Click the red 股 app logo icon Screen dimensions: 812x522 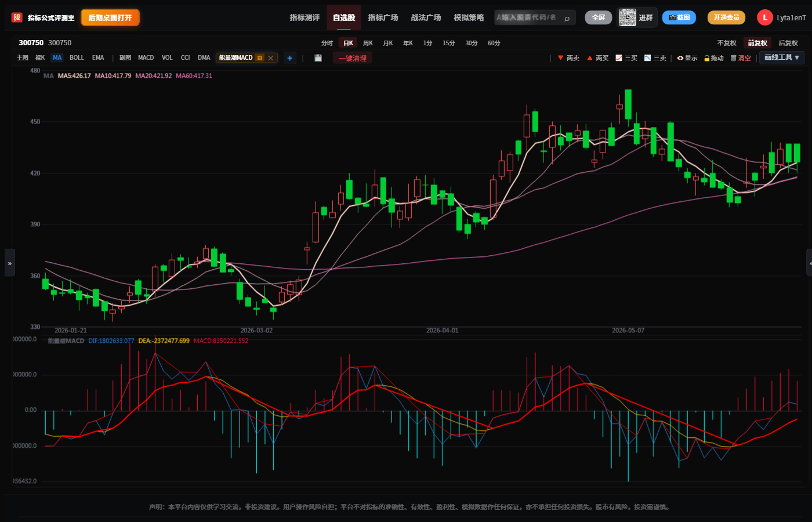pyautogui.click(x=17, y=17)
